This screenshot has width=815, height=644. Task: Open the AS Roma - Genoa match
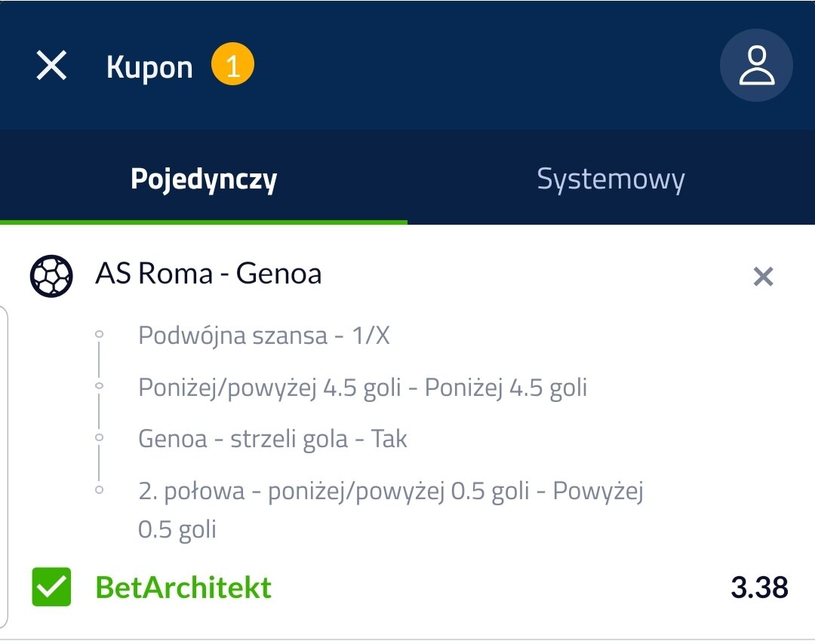(x=208, y=274)
